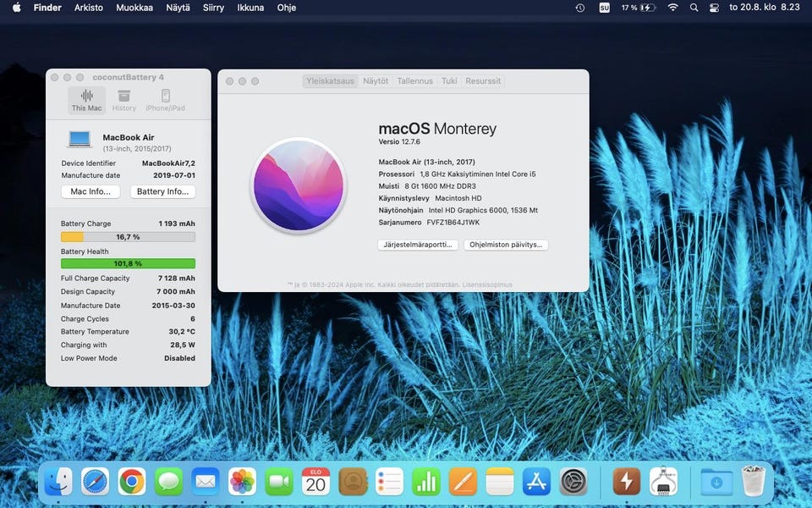Open Messages from the Dock

coord(169,482)
